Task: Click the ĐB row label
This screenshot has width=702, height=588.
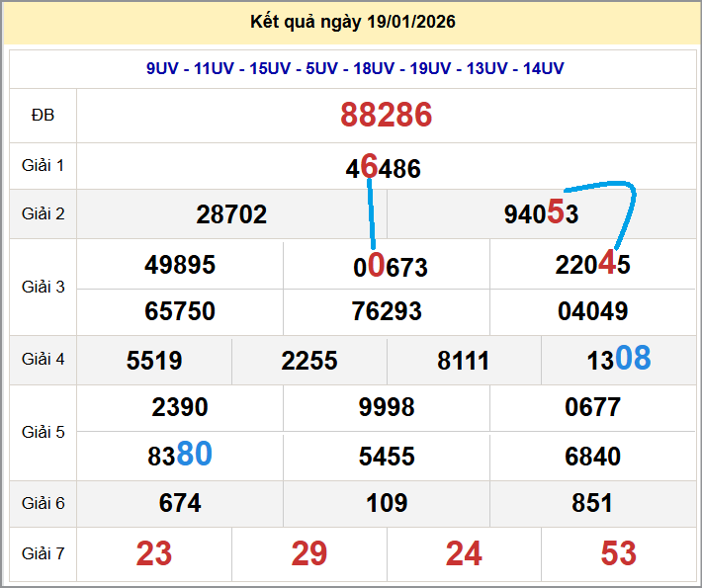Action: tap(43, 116)
